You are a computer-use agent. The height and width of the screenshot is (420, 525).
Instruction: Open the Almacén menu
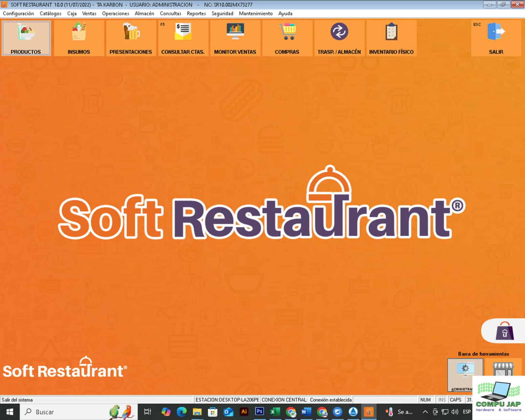(144, 13)
